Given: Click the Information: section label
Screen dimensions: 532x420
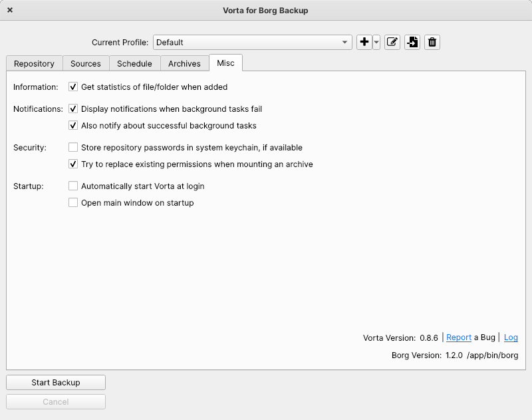Looking at the screenshot, I should point(36,87).
